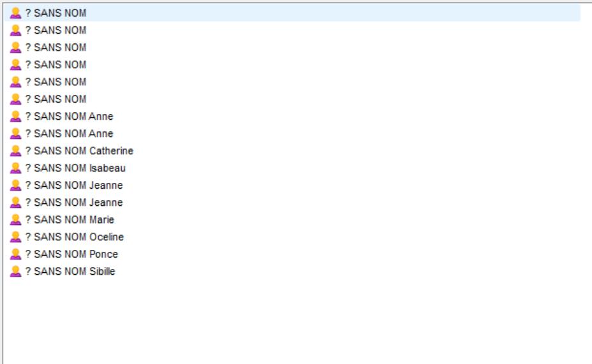The height and width of the screenshot is (364, 592).
Task: Click the person icon beside SANS NOM Sibille
Action: [x=15, y=272]
